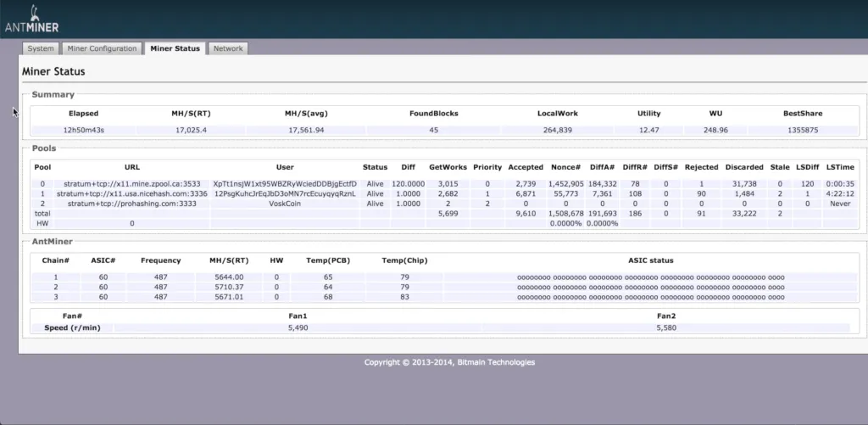Click the zpool.ca pool URL
Screen dimensions: 868x425
pos(132,184)
